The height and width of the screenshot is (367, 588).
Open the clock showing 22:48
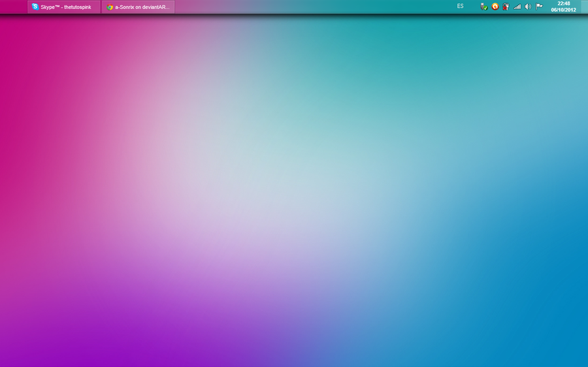point(563,7)
